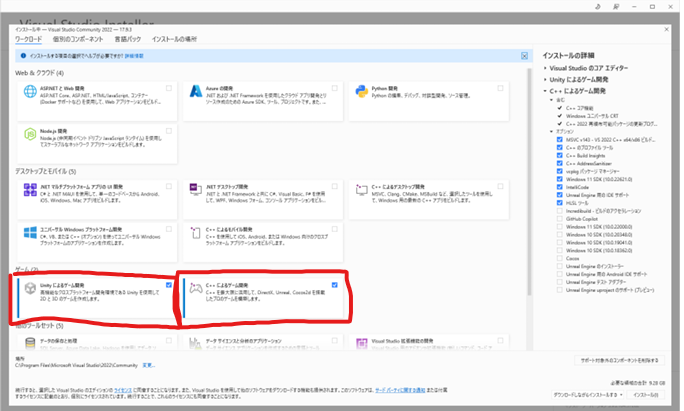Screen dimensions: 684x411
Task: Check the GitHub Copilot option
Action: 560,219
